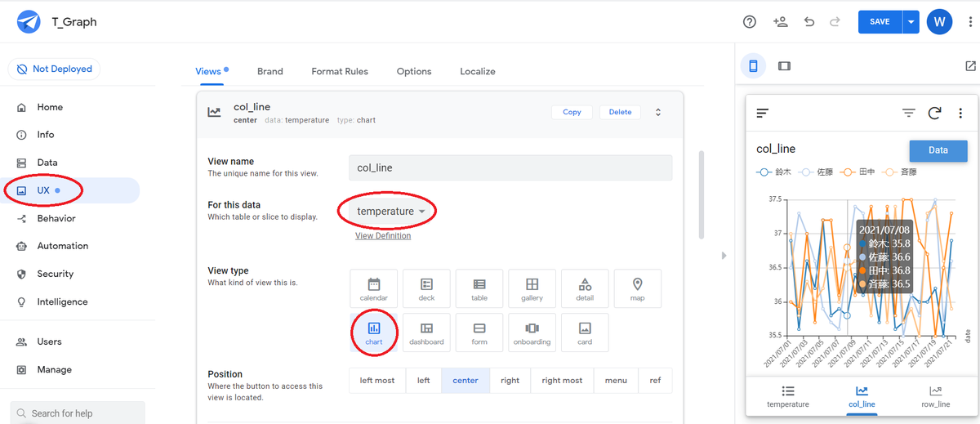Viewport: 980px width, 424px height.
Task: Click the Delete view button
Action: tap(620, 112)
